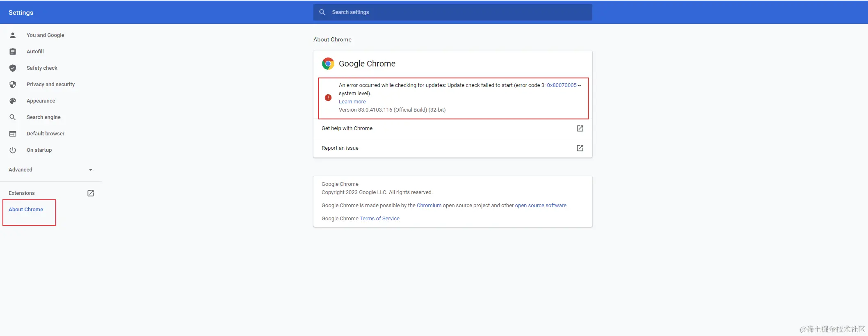This screenshot has width=868, height=336.
Task: Click the palette icon for Appearance
Action: (x=13, y=101)
